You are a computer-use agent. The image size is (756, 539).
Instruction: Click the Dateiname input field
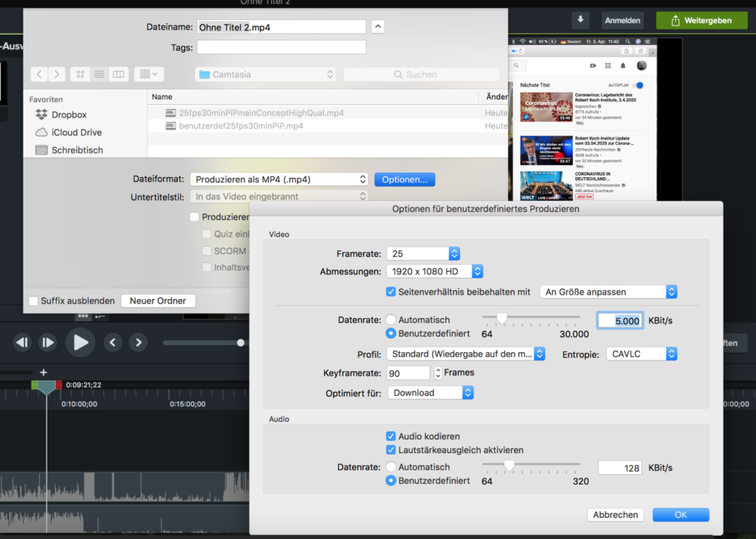[x=281, y=27]
